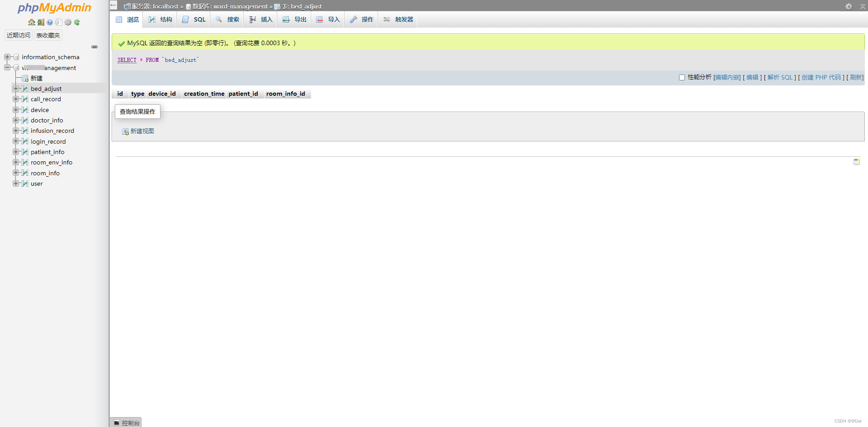The image size is (868, 427).
Task: Open the 导出 export tab
Action: tap(294, 19)
